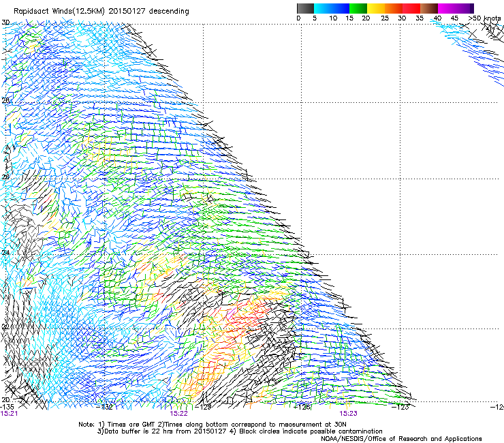The image size is (504, 443).
Task: Click the magenta-purple 40-50 knots legend swatch
Action: click(x=456, y=8)
